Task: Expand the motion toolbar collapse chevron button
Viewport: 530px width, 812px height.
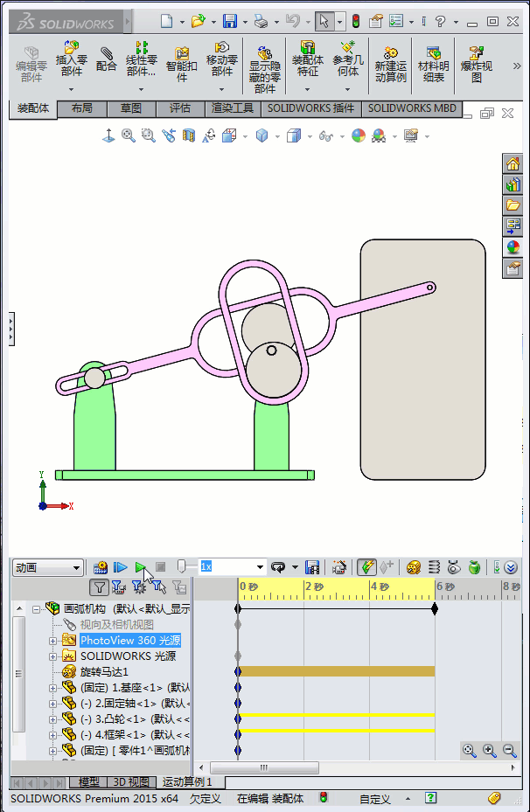Action: (511, 567)
